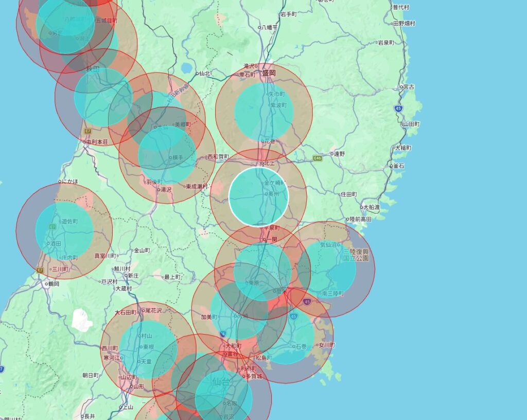Screen dimensions: 527x420
Task: Click the 仙台 city label
Action: 221,382
